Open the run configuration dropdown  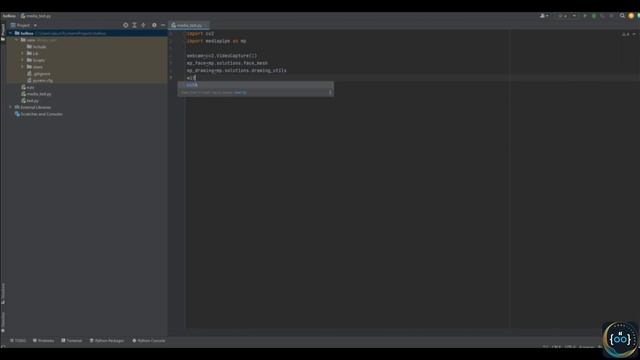[567, 16]
